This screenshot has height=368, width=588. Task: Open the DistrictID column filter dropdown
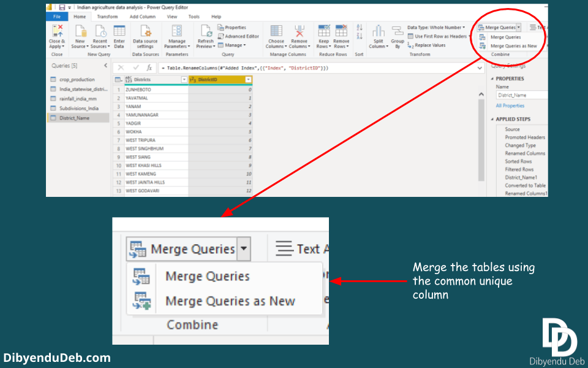pos(248,80)
